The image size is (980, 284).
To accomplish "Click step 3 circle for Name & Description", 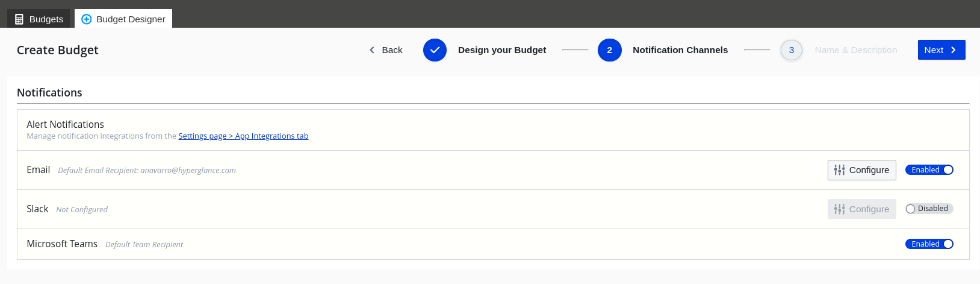I will tap(792, 50).
